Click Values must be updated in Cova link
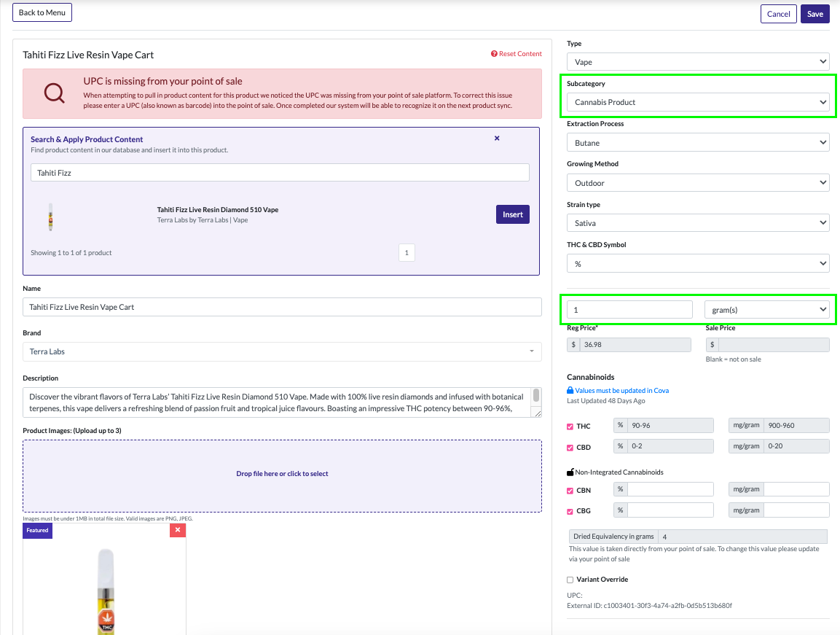 (x=622, y=391)
